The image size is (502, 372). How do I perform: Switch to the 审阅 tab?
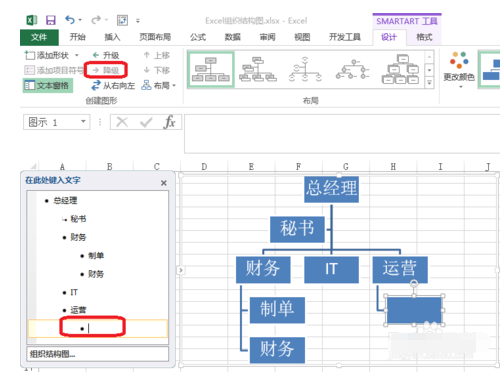(x=267, y=37)
